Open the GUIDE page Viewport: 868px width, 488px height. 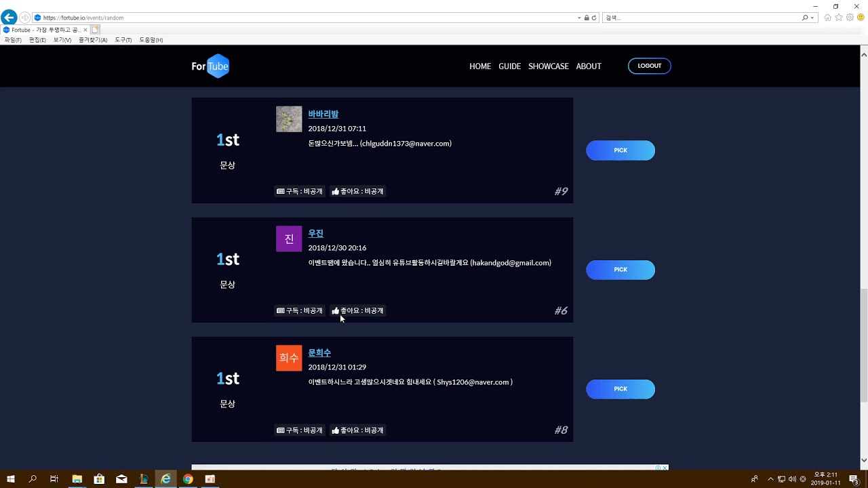coord(509,66)
